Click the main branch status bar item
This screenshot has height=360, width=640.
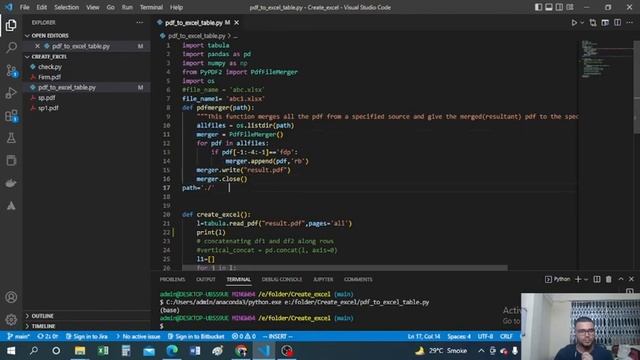tap(18, 337)
